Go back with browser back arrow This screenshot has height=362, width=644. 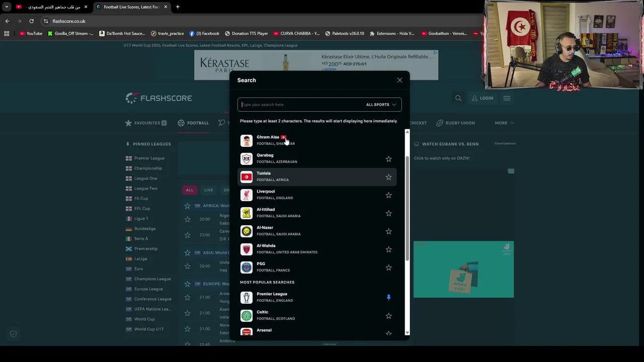pos(7,21)
